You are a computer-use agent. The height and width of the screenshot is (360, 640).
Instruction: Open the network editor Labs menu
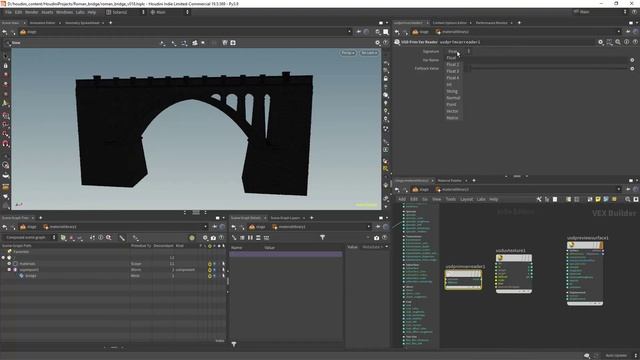coord(481,199)
